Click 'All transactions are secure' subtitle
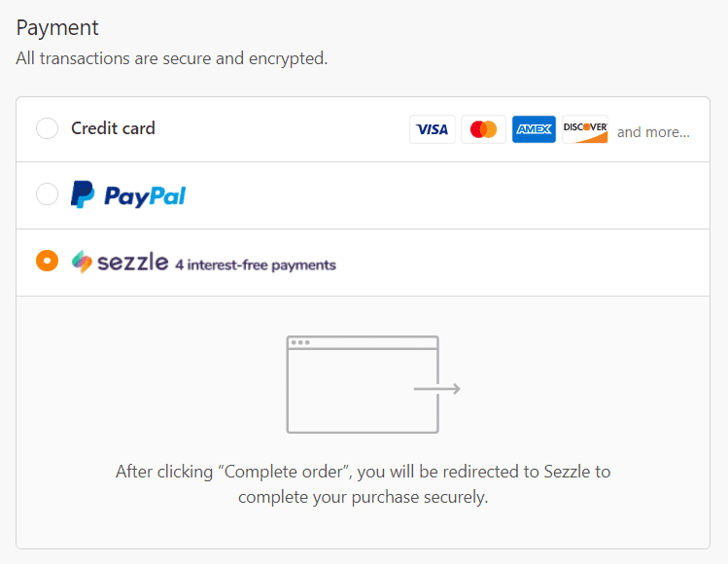This screenshot has width=728, height=564. [x=172, y=58]
